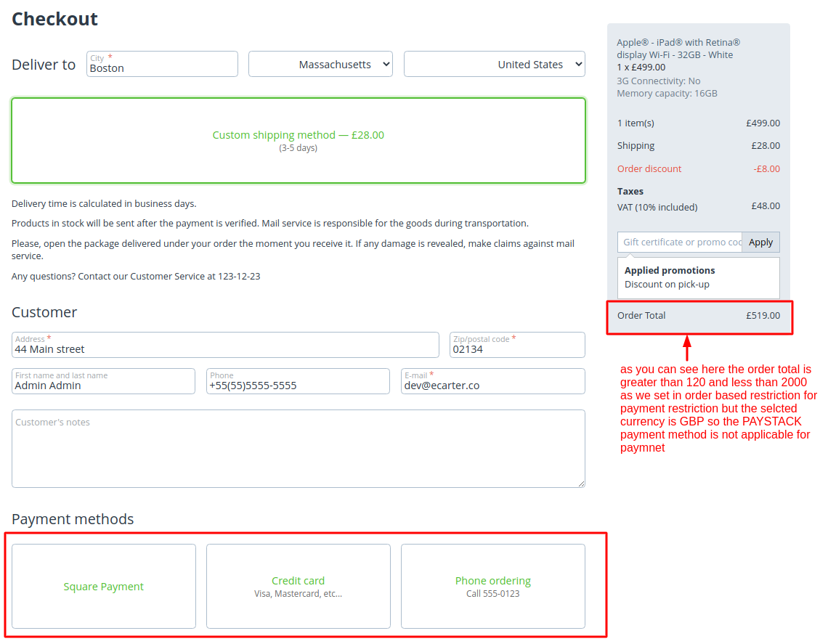
Task: Click the Apple iPad product name in summary
Action: [x=678, y=49]
